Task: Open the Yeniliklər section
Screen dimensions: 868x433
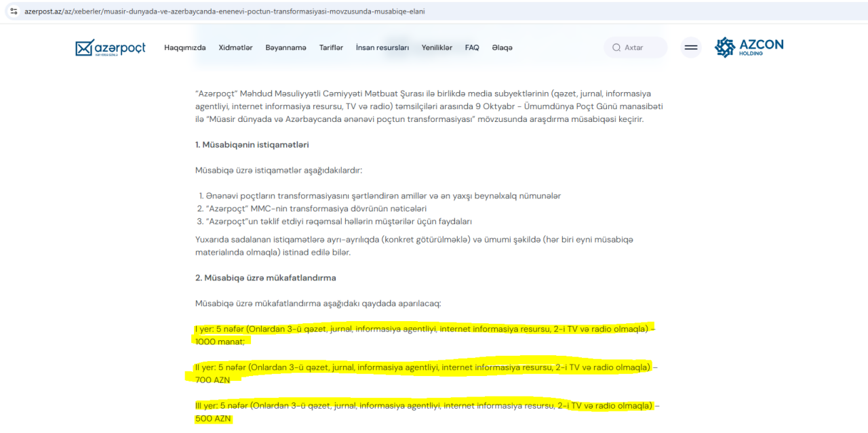Action: (437, 47)
